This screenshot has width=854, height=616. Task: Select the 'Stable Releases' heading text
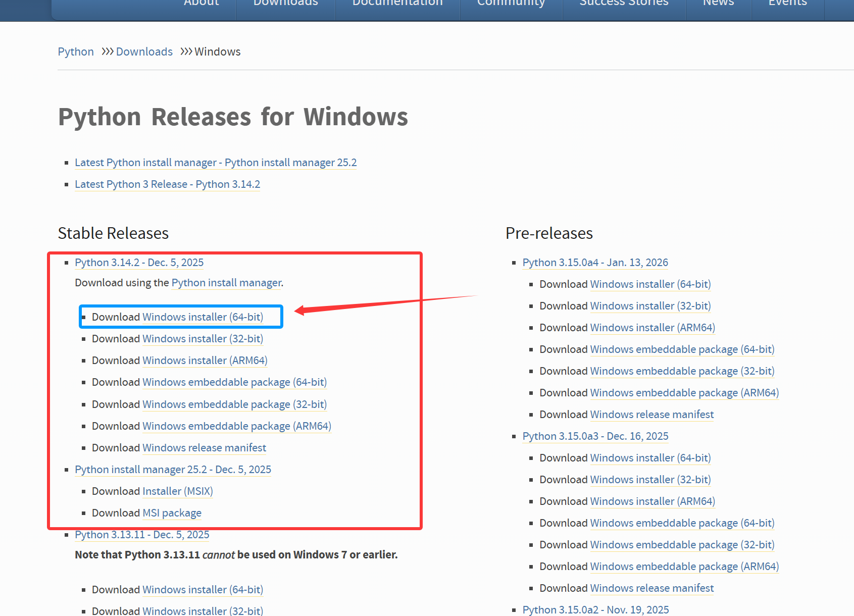pos(113,233)
